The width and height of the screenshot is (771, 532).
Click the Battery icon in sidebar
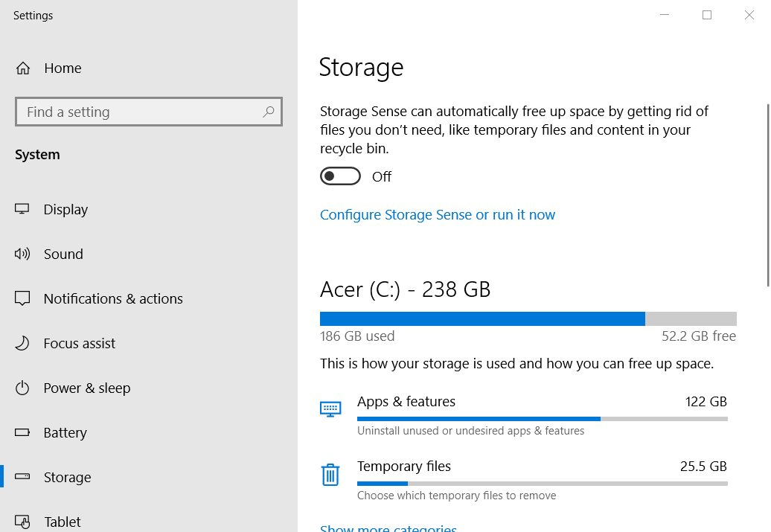[x=23, y=432]
